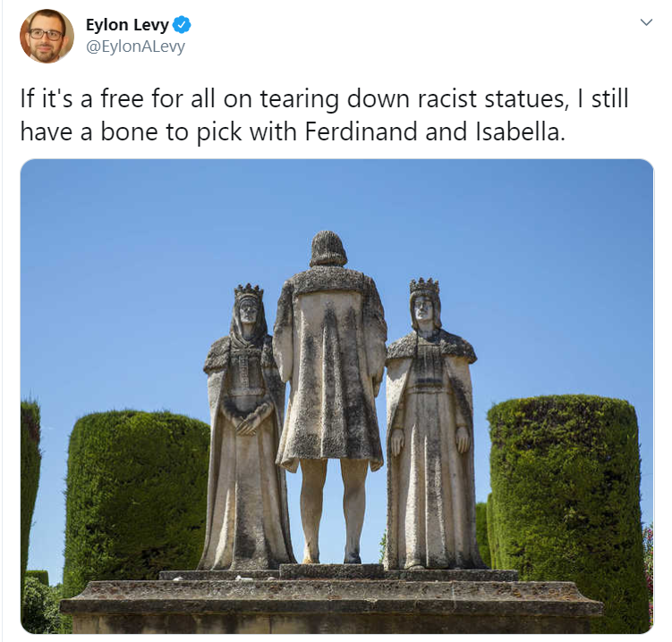Expand the tweet options chevron menu
Screen dimensions: 672x642
646,21
